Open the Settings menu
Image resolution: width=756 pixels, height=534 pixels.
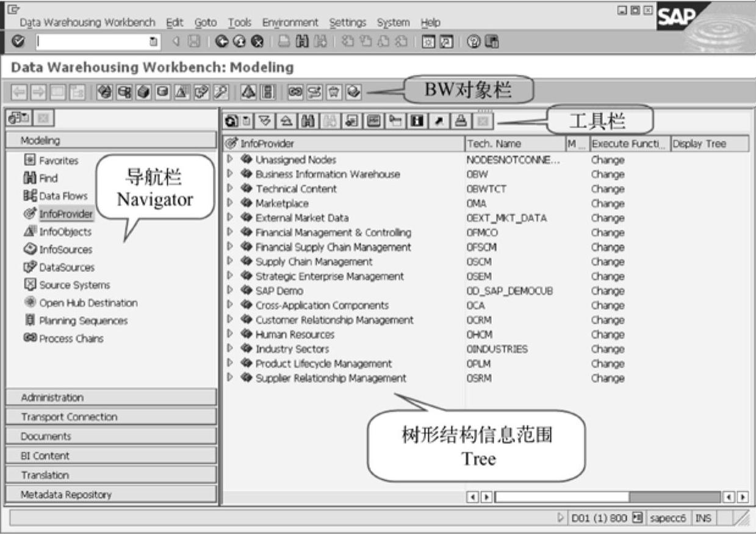348,23
